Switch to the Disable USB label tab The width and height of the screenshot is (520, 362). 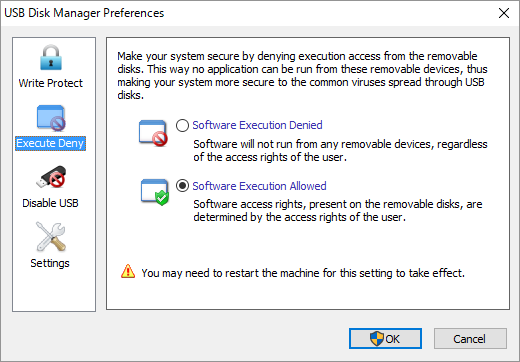click(x=50, y=203)
